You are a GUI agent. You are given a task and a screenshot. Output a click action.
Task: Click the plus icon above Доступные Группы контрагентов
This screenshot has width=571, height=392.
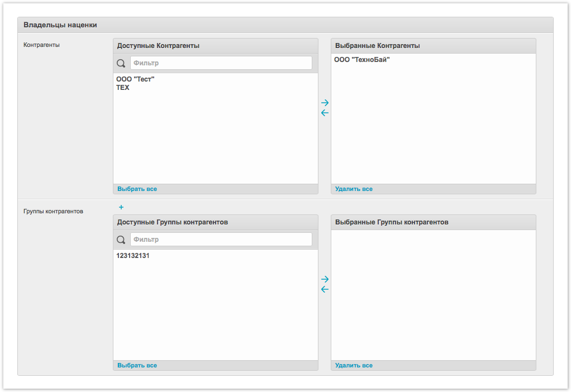tap(121, 207)
